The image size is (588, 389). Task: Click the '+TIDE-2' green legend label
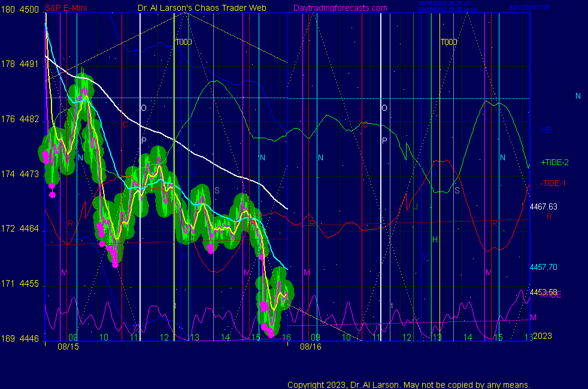[554, 163]
